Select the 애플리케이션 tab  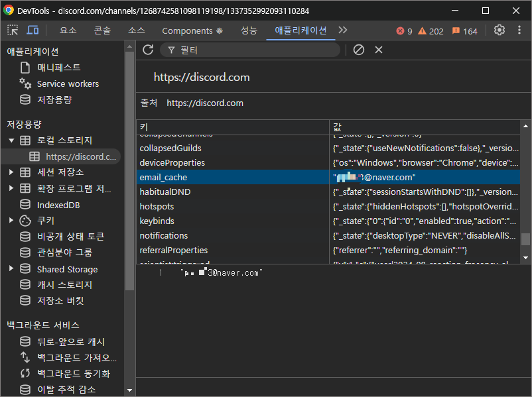coord(300,30)
